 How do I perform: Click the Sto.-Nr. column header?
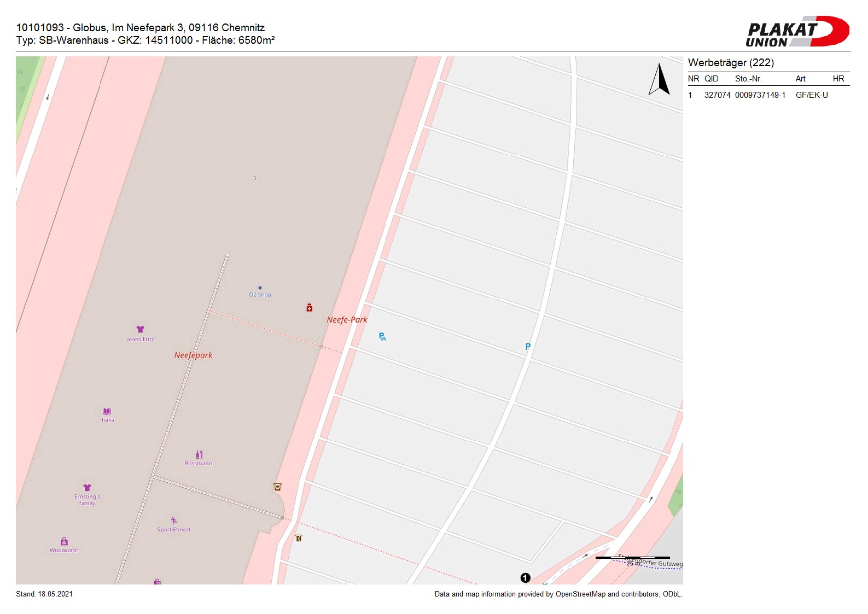(748, 79)
